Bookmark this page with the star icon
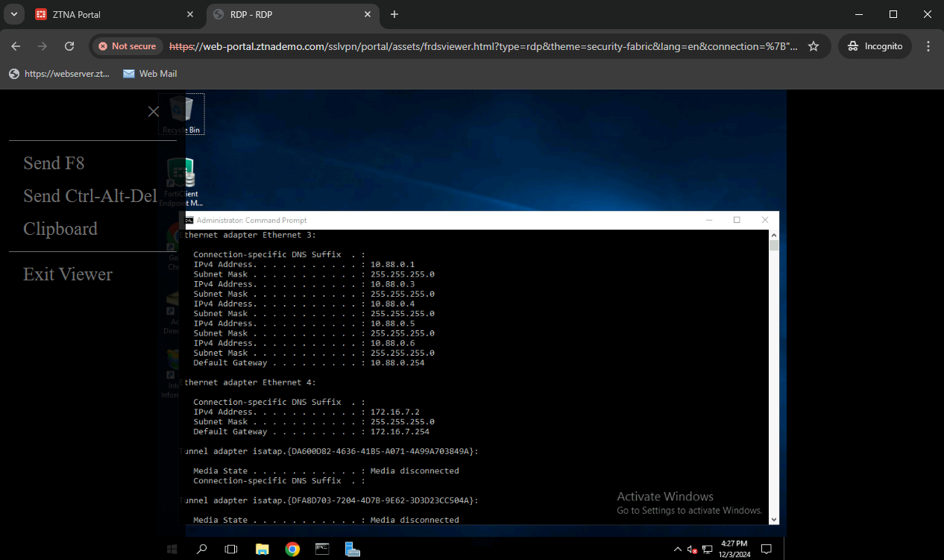The width and height of the screenshot is (944, 560). tap(814, 45)
